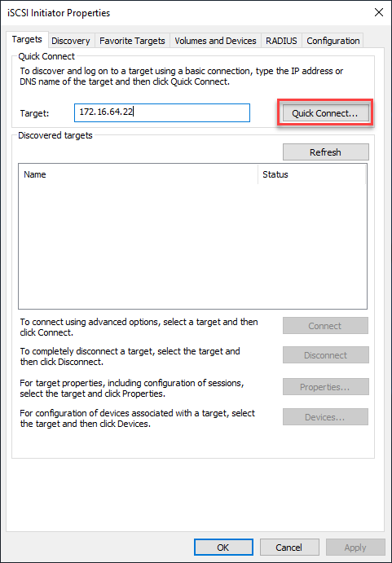Click the Devices button
Screen dimensions: 392x563
coord(325,417)
